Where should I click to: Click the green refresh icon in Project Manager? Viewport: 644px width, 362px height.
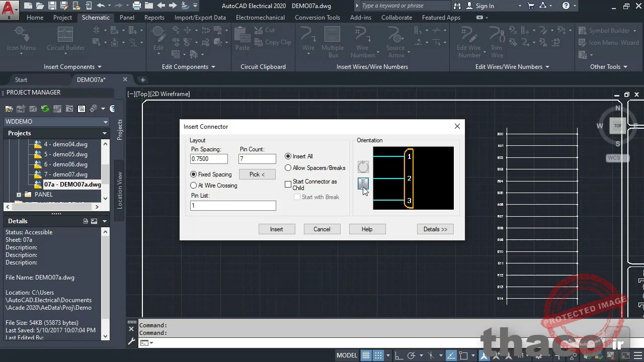(45, 109)
